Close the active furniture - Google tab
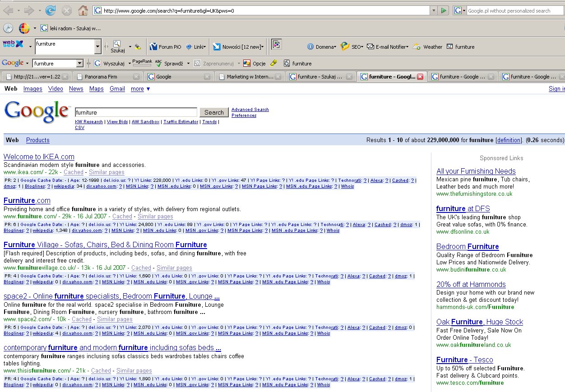 click(420, 77)
